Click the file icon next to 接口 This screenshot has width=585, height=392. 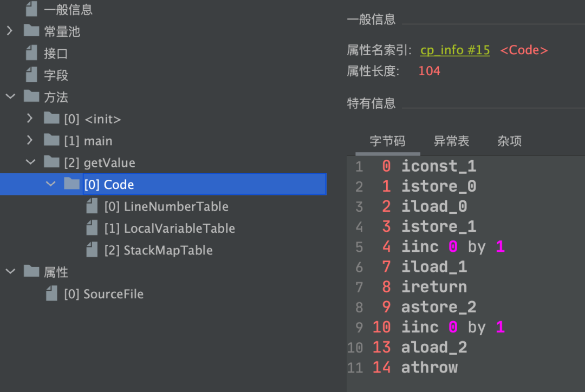click(31, 53)
